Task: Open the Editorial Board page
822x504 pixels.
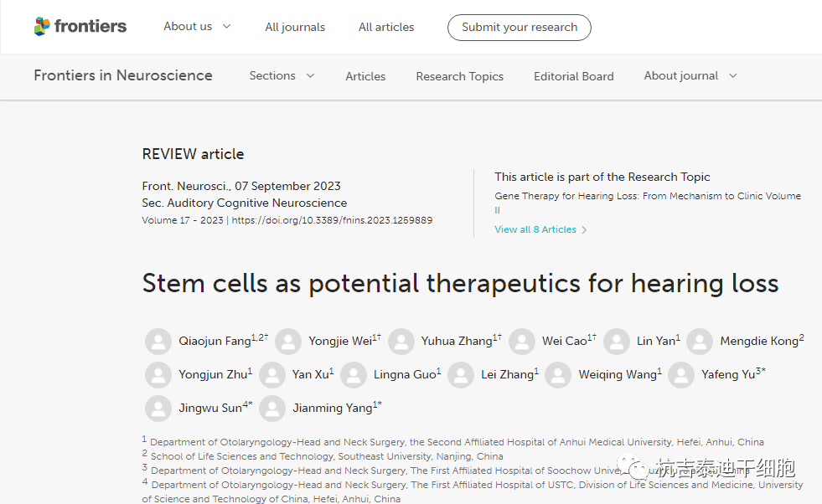Action: (573, 76)
